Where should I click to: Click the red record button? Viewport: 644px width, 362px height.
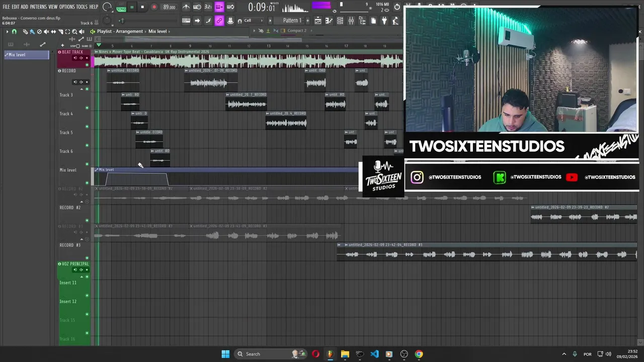(154, 7)
